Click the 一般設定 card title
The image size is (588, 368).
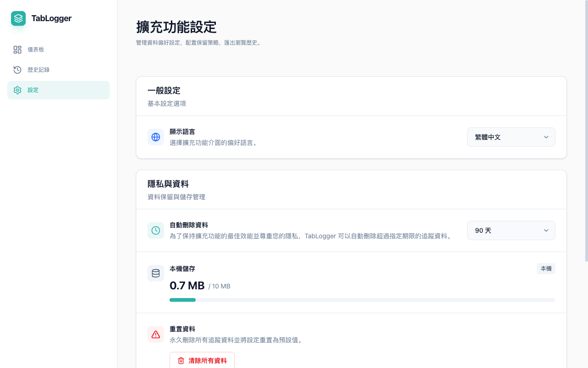[164, 91]
